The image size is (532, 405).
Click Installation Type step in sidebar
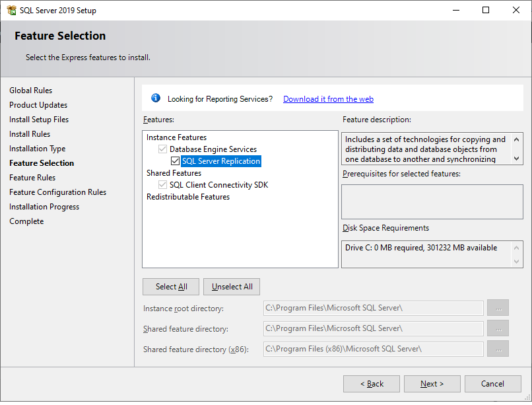click(38, 149)
